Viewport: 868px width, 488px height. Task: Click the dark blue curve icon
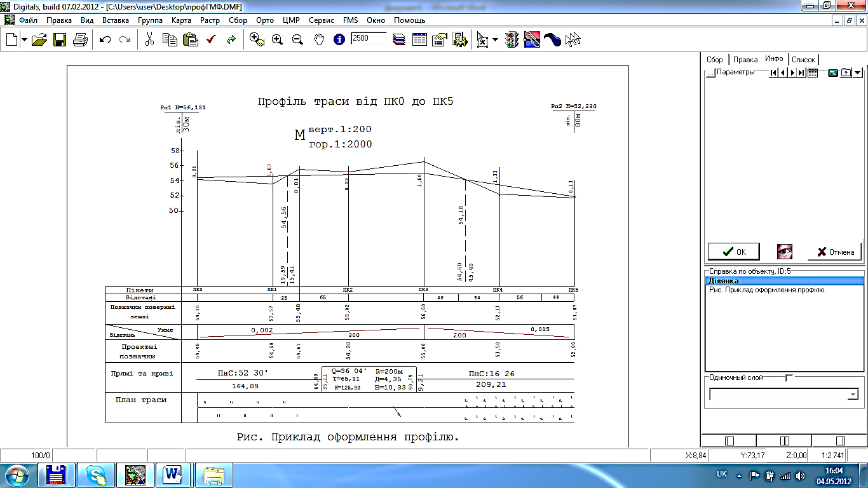[553, 39]
